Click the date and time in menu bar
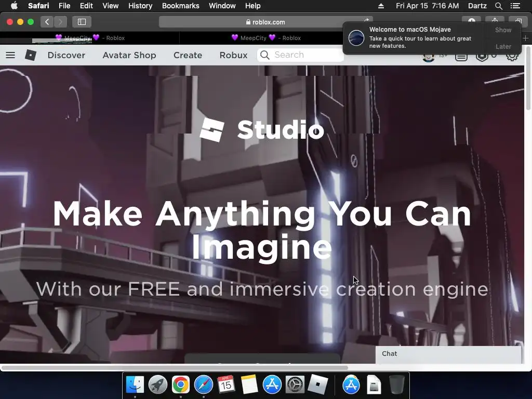 [427, 6]
